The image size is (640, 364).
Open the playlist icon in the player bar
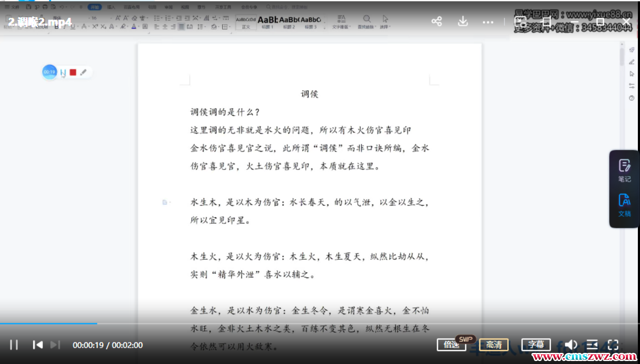pyautogui.click(x=592, y=345)
